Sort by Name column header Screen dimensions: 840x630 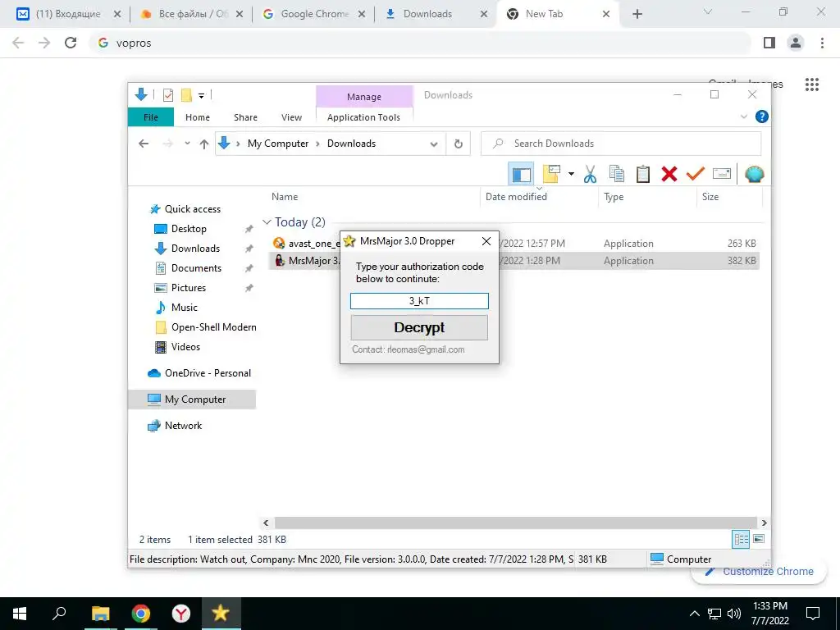point(284,197)
